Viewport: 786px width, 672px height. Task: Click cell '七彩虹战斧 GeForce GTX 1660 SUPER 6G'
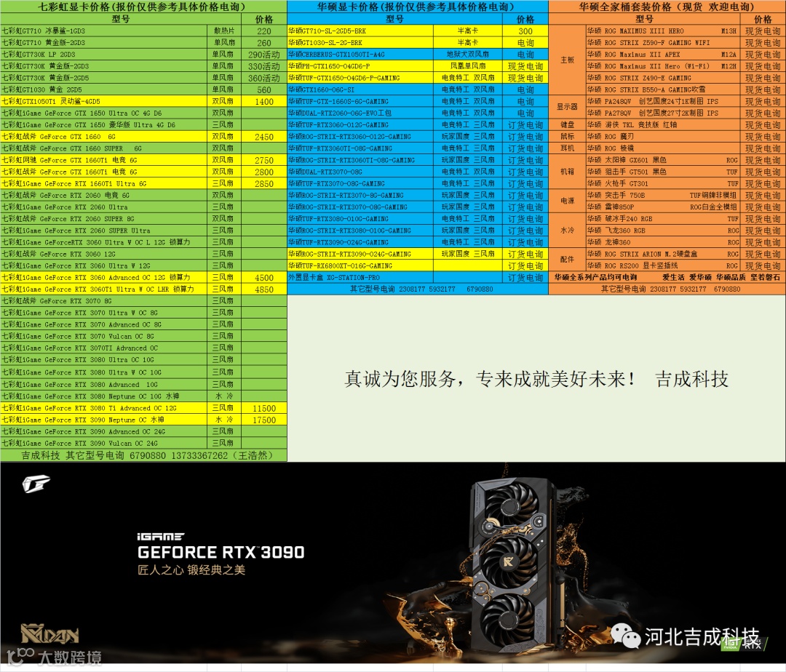(x=104, y=148)
